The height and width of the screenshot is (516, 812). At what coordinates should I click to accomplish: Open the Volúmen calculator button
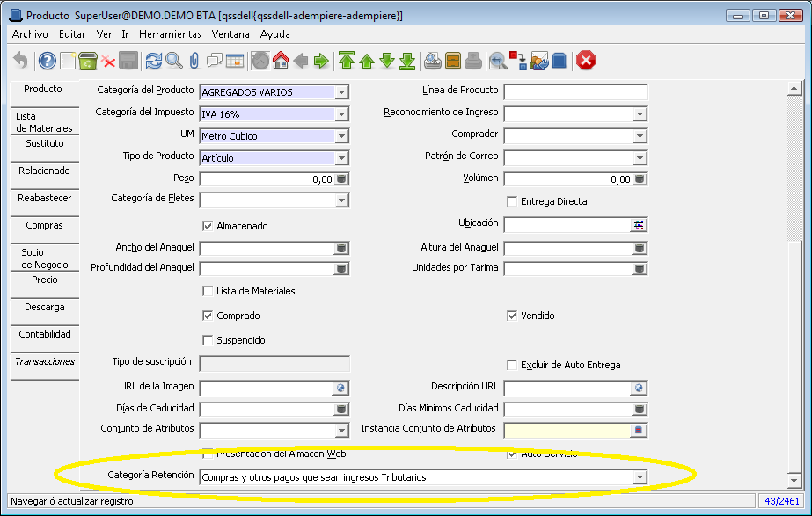tap(640, 179)
